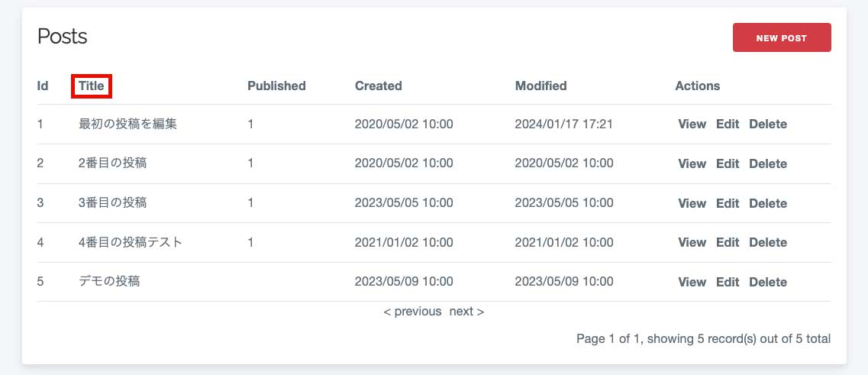Viewport: 868px width, 375px height.
Task: Sort posts by Title column header
Action: pyautogui.click(x=92, y=86)
